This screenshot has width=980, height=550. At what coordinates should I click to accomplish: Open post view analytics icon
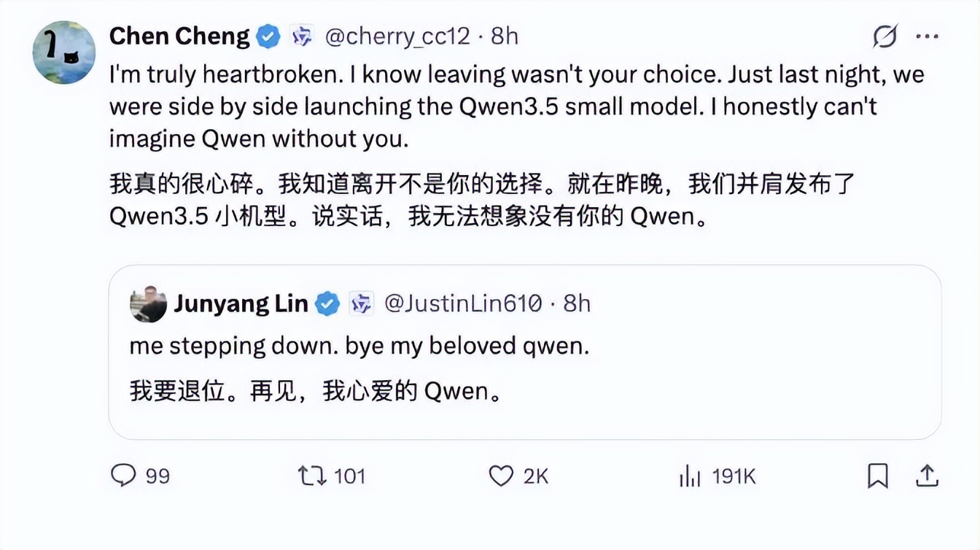click(x=690, y=476)
